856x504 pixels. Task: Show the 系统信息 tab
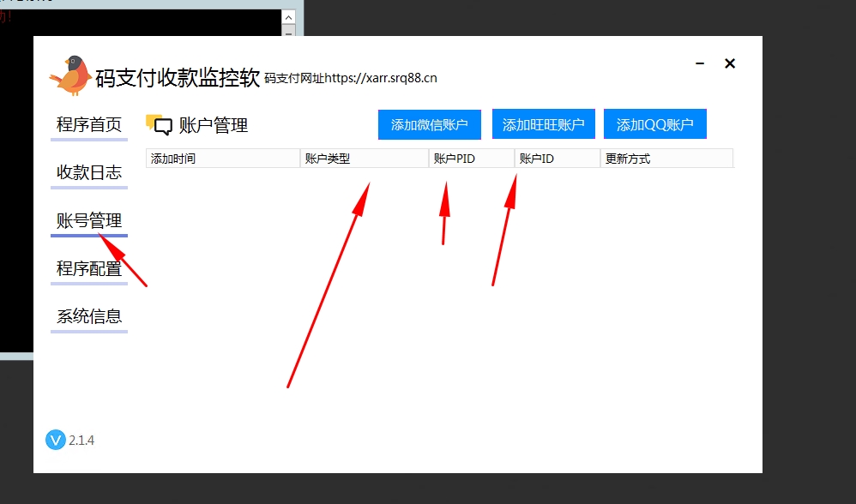pos(89,316)
